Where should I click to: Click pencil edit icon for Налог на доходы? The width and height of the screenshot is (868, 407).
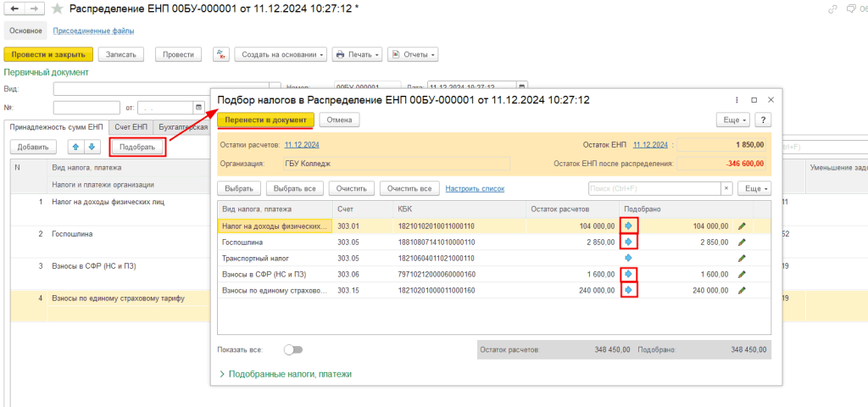[743, 226]
